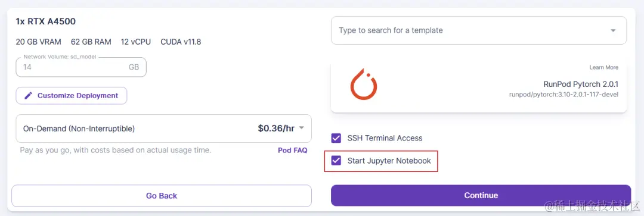Toggle the Start Jupyter Notebook checkbox
Screen dimensions: 644x216
click(336, 161)
